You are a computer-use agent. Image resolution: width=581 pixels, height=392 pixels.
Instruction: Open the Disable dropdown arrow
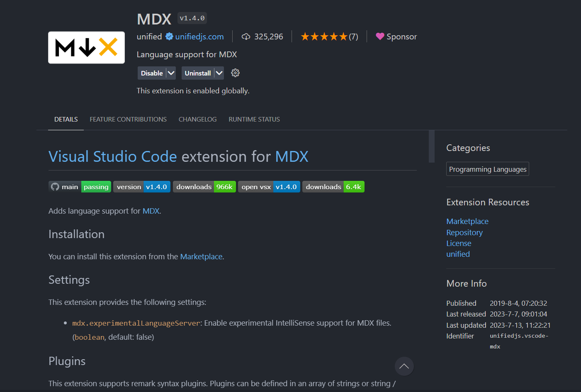coord(171,73)
